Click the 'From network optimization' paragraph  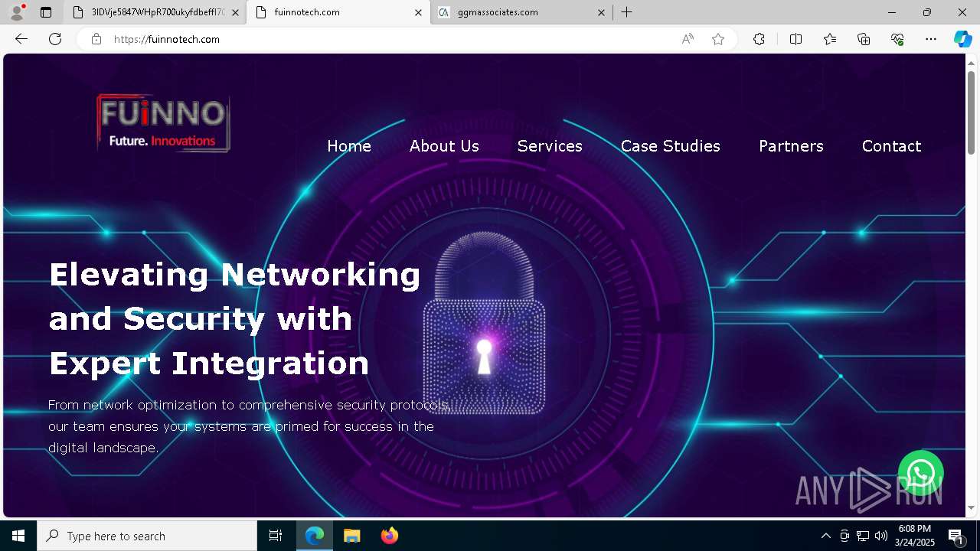[x=250, y=426]
